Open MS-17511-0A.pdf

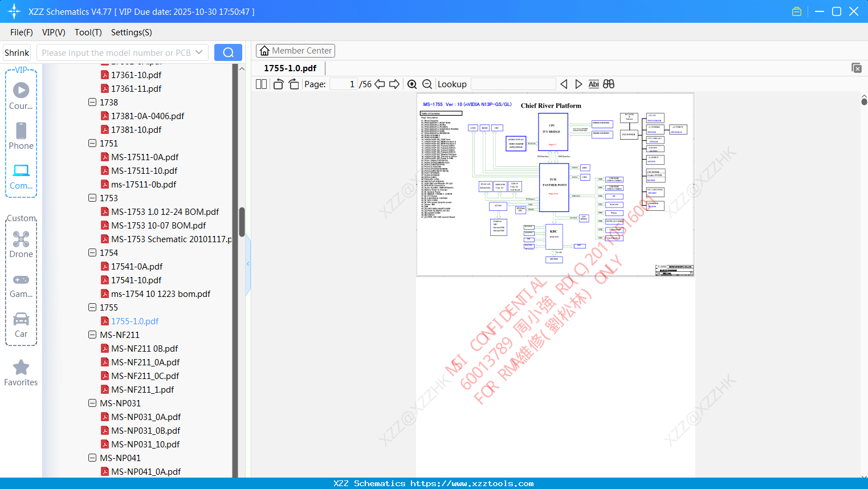pos(145,157)
